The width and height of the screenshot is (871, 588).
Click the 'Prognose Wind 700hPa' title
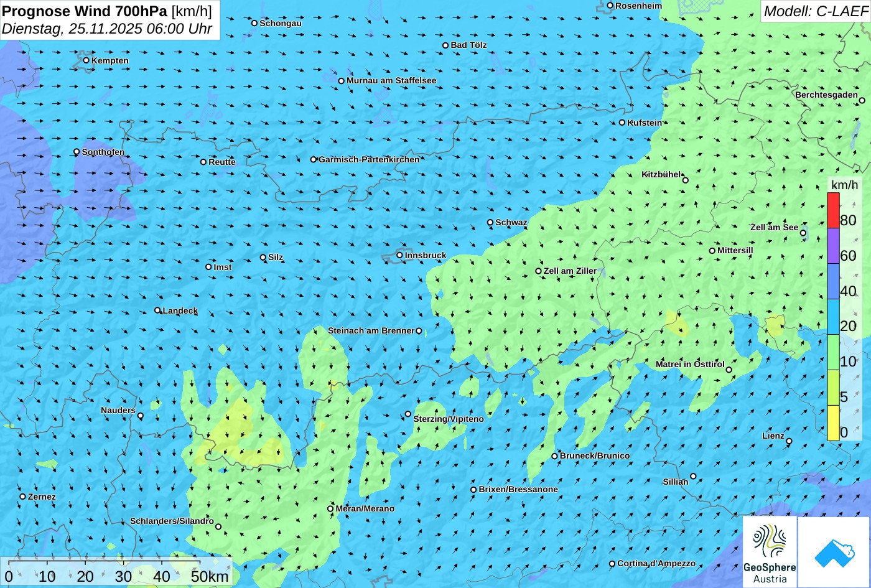point(85,11)
